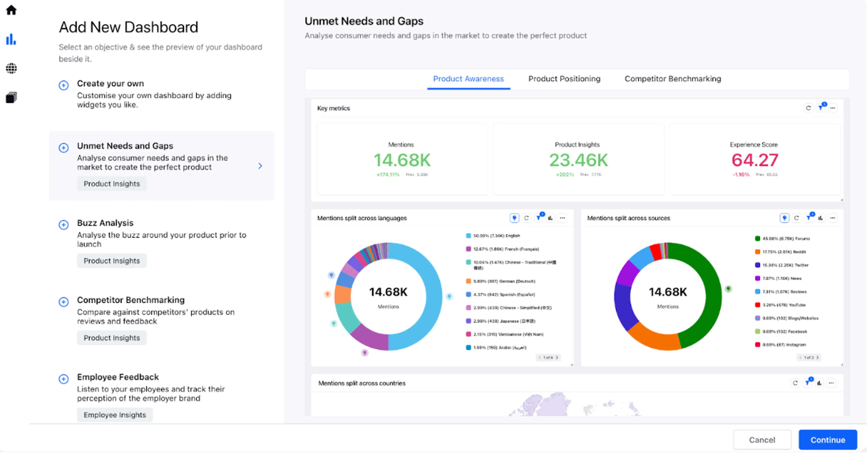Switch to Competitor Benchmarking tab
The height and width of the screenshot is (453, 868).
[x=672, y=79]
